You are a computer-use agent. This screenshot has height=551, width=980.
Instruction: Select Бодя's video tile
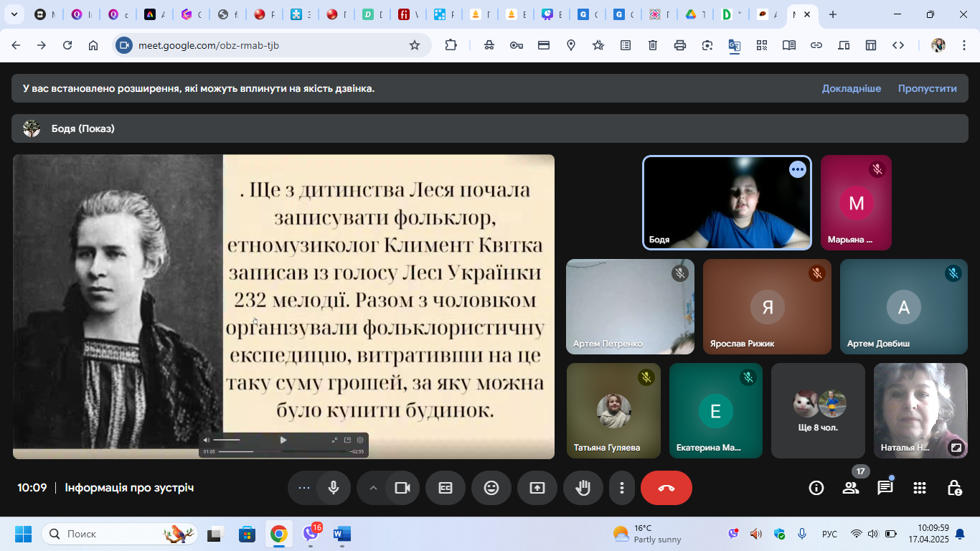[727, 203]
